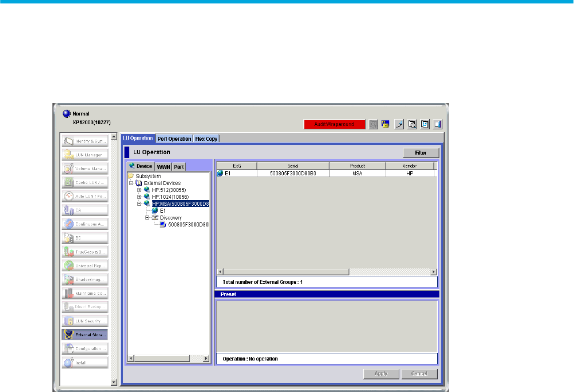The height and width of the screenshot is (392, 574).
Task: Select the E1 item in the device tree
Action: pyautogui.click(x=162, y=211)
